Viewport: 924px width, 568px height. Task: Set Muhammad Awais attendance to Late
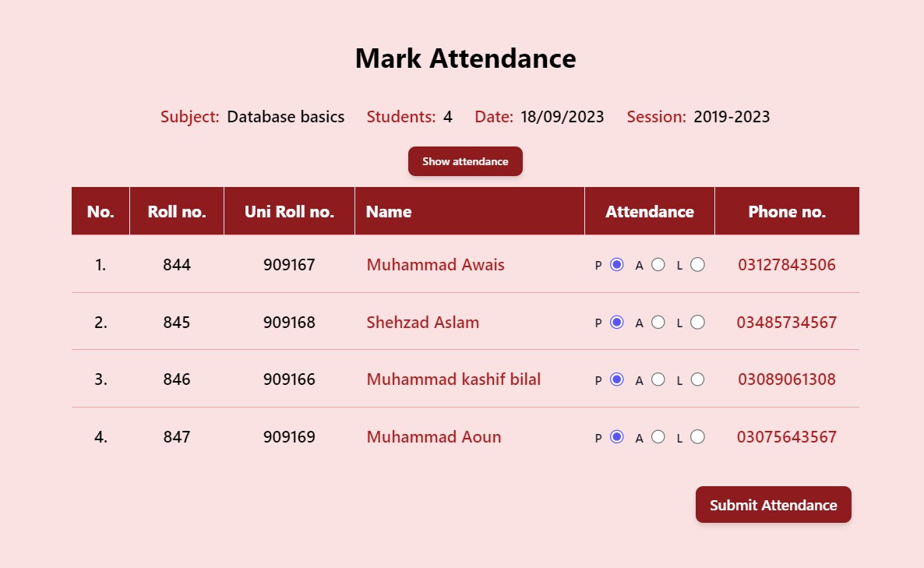pos(697,265)
